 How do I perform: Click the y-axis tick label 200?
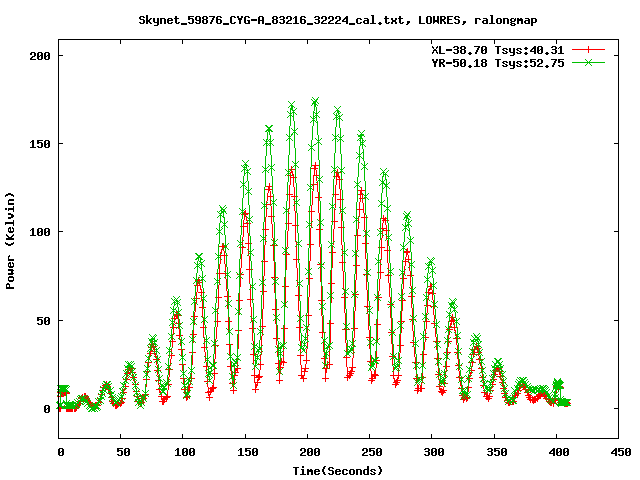tap(40, 56)
